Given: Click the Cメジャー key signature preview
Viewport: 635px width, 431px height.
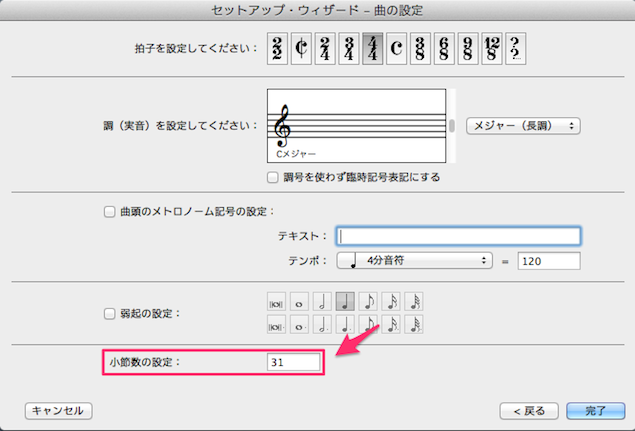Looking at the screenshot, I should pos(357,126).
